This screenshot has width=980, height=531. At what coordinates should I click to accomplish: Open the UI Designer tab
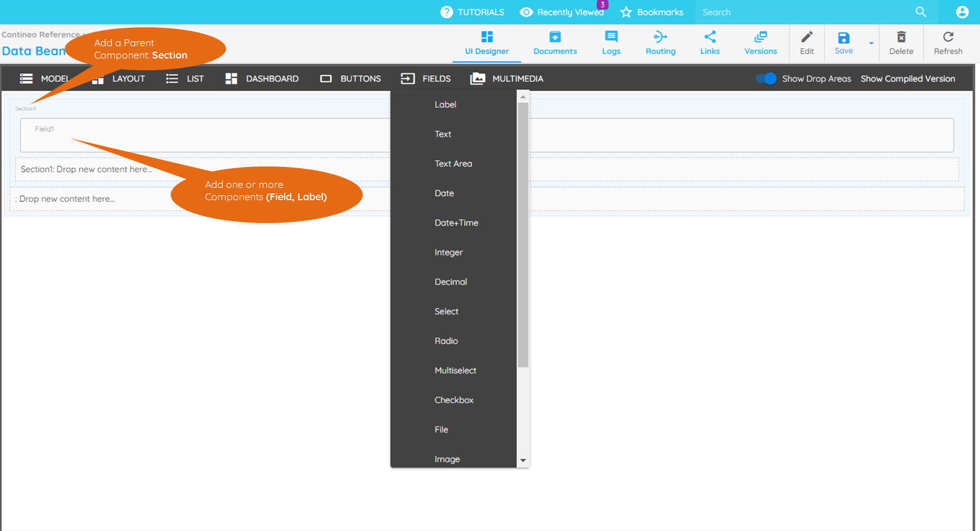coord(487,43)
